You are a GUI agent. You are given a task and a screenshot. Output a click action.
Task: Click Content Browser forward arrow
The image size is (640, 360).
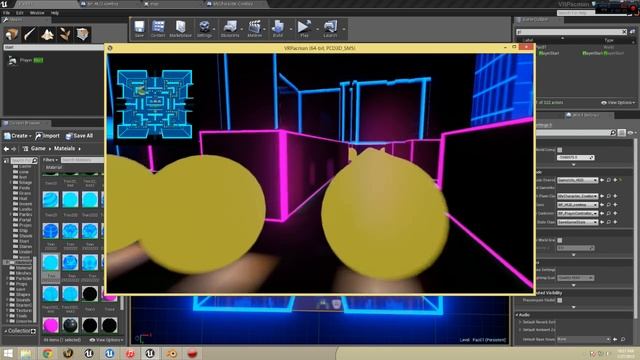14,149
